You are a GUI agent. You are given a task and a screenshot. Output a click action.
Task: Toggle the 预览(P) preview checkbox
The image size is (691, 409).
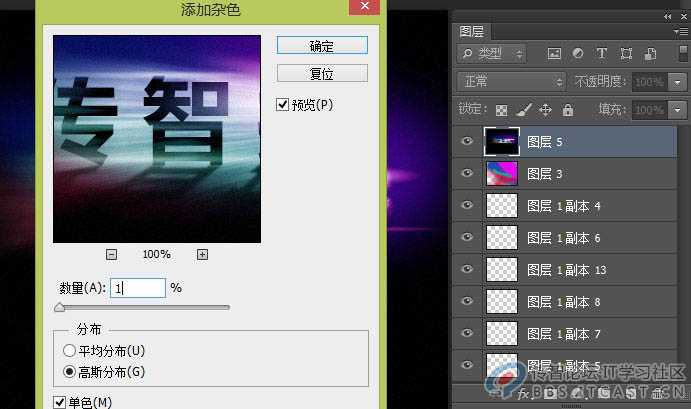pyautogui.click(x=283, y=104)
